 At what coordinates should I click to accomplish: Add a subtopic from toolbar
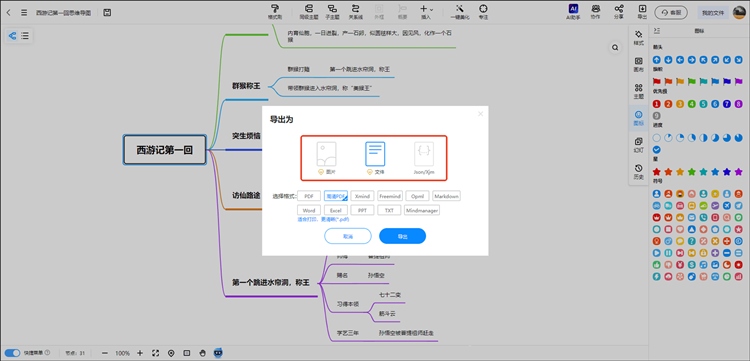[x=332, y=11]
